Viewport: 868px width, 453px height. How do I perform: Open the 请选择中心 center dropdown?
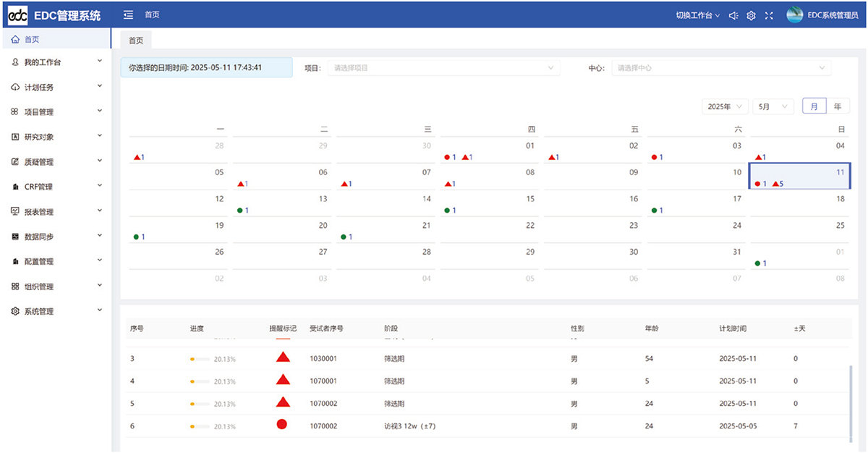pyautogui.click(x=720, y=68)
